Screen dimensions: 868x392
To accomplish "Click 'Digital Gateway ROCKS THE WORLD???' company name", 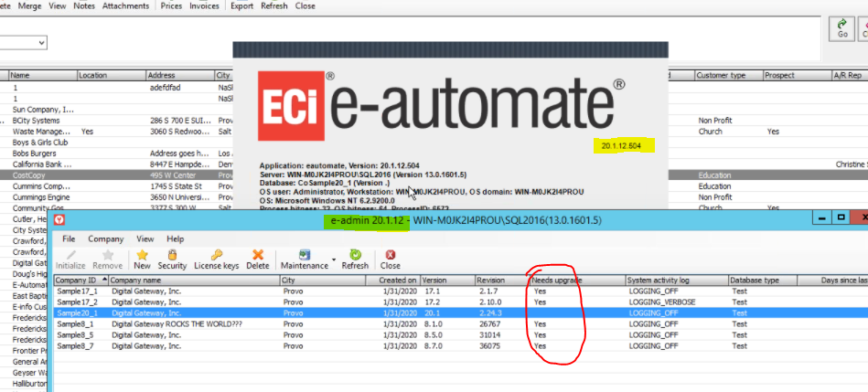I will (x=177, y=324).
